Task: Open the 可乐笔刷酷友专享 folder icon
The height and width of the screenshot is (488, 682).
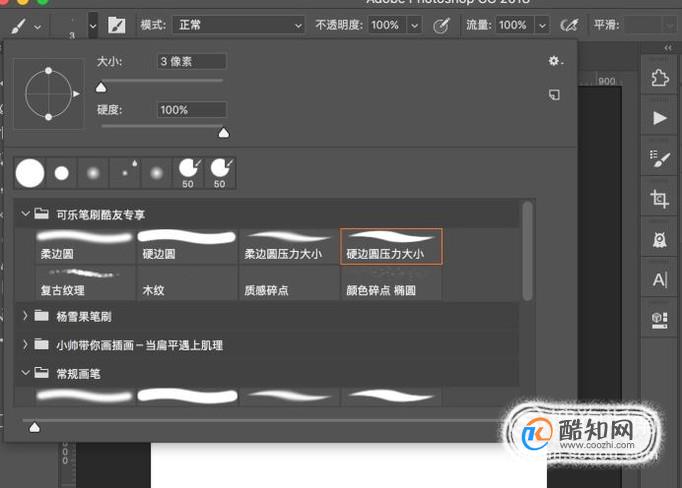Action: tap(41, 213)
